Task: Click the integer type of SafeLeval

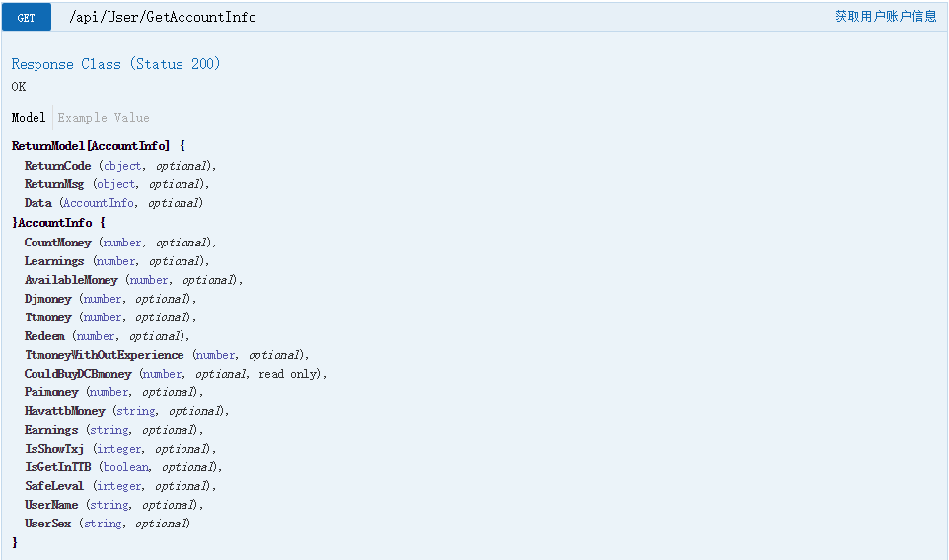Action: pyautogui.click(x=119, y=486)
